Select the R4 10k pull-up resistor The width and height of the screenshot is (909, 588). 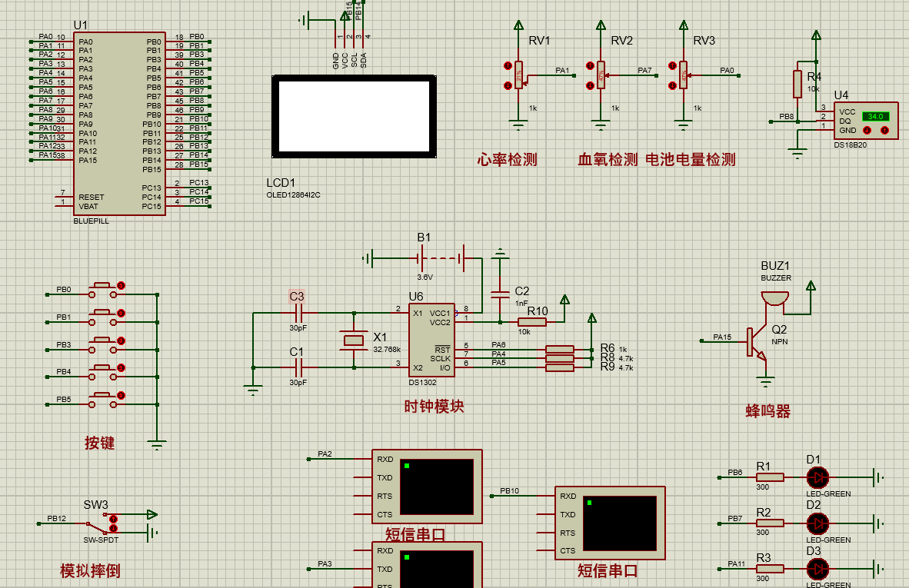coord(797,84)
